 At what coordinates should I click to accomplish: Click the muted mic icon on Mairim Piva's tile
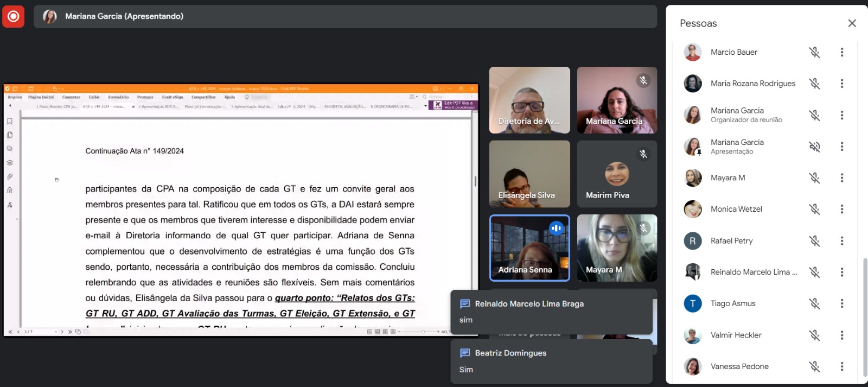(643, 154)
